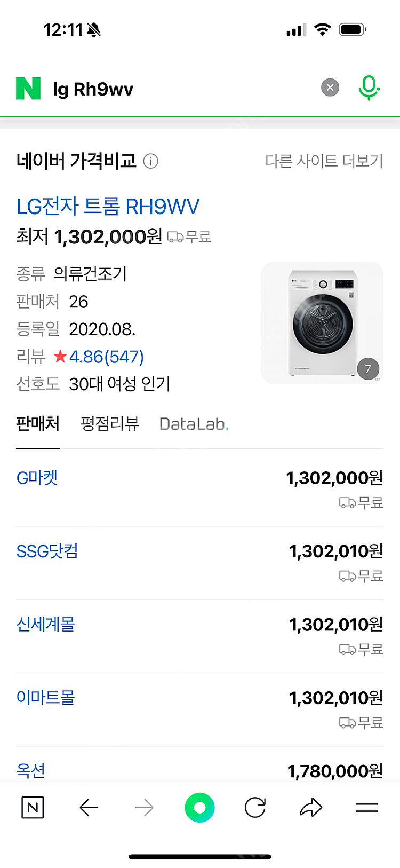Open the LG전자 트롬 RH9WV product link

108,207
